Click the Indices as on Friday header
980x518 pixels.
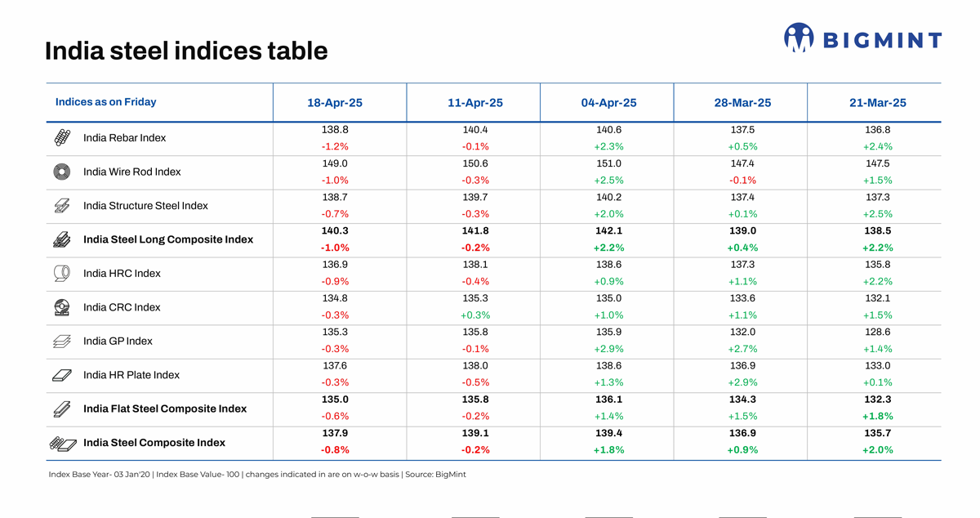(105, 102)
